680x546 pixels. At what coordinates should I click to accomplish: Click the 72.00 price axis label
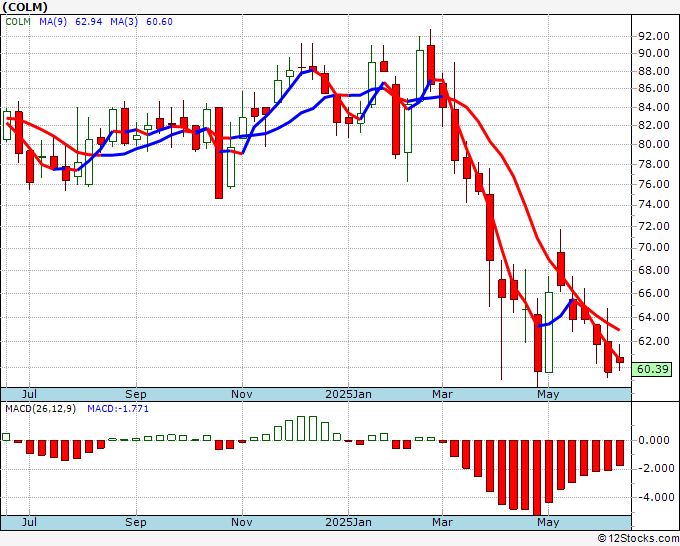click(x=654, y=226)
